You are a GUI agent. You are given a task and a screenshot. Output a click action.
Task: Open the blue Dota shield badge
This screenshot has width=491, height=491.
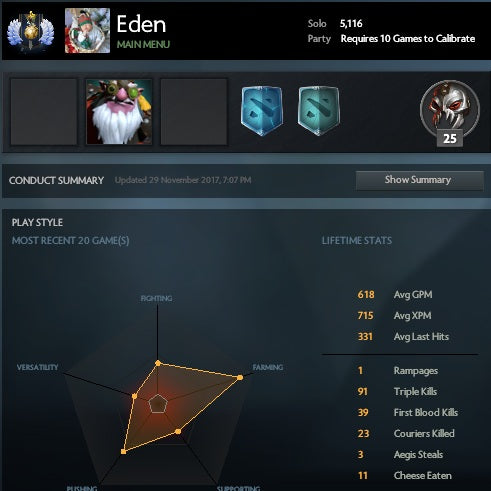coord(262,111)
